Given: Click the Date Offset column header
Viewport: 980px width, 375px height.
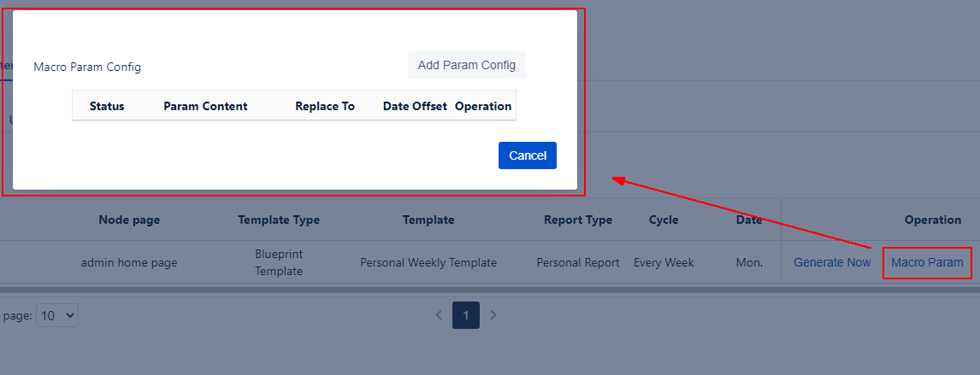Looking at the screenshot, I should point(415,106).
